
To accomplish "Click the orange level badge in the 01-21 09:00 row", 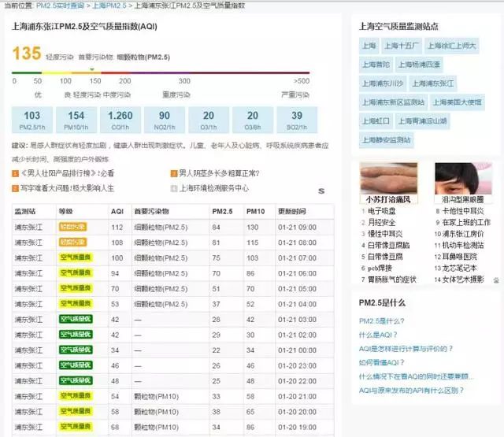I will tap(72, 227).
